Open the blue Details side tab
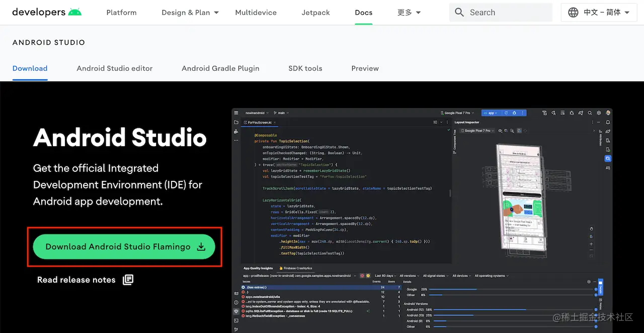The height and width of the screenshot is (333, 644). pyautogui.click(x=600, y=288)
